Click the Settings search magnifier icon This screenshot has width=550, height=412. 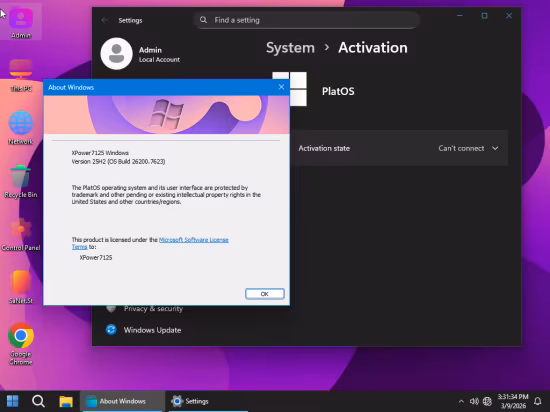pos(203,20)
